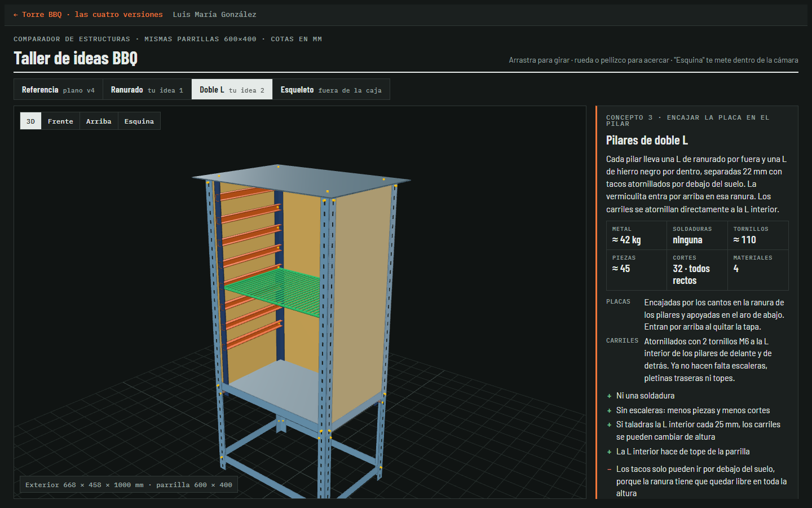Open the Referencia plano v4 tab
The height and width of the screenshot is (508, 812).
click(x=58, y=90)
